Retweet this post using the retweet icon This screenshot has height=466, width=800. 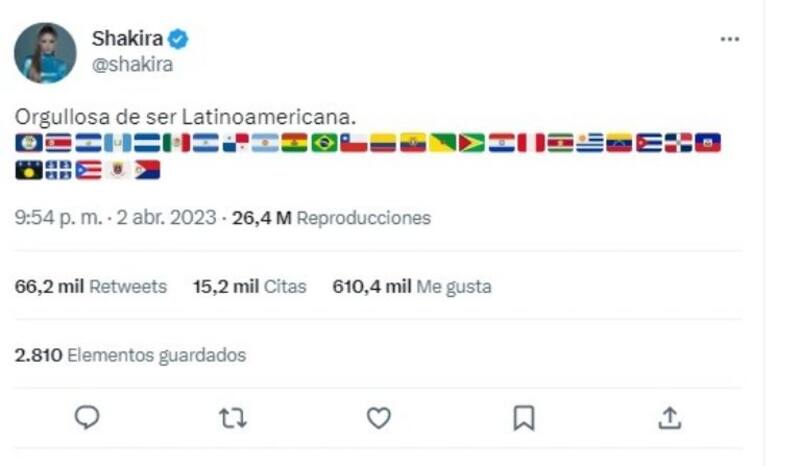(232, 417)
